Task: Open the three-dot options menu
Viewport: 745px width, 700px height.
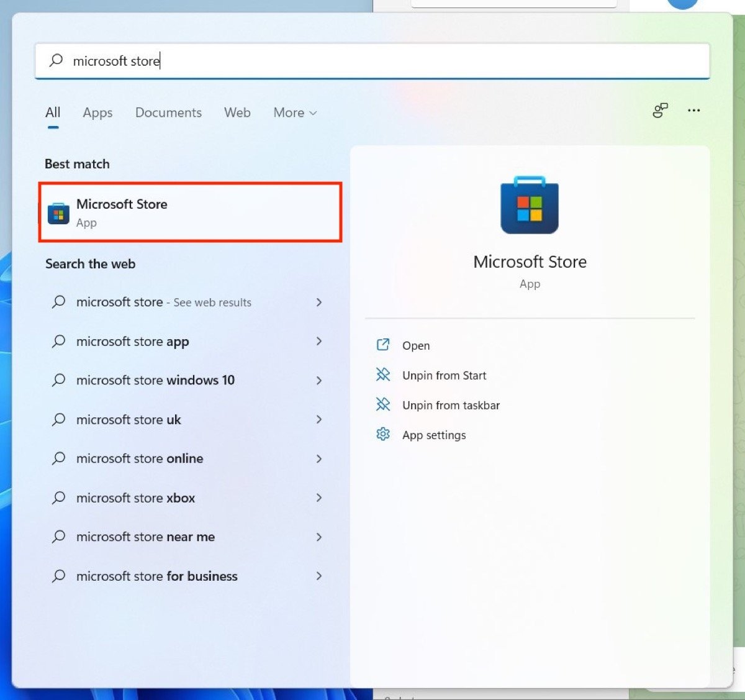Action: [x=694, y=111]
